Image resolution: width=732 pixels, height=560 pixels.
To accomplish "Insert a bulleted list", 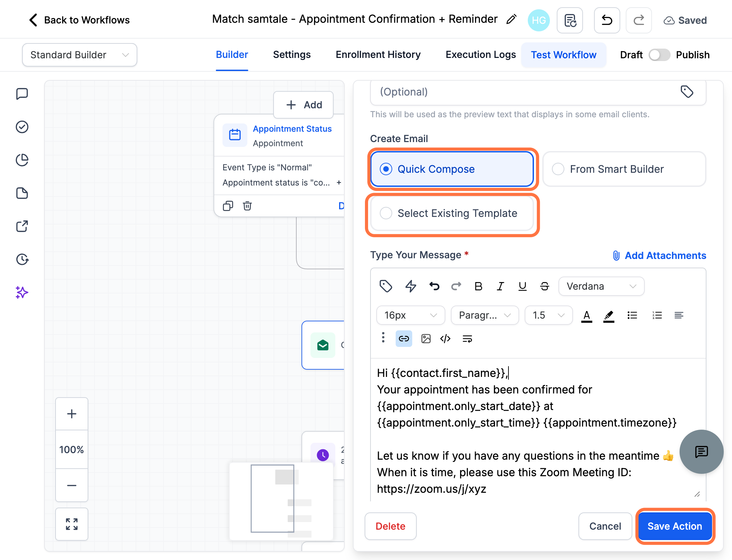I will pyautogui.click(x=632, y=315).
